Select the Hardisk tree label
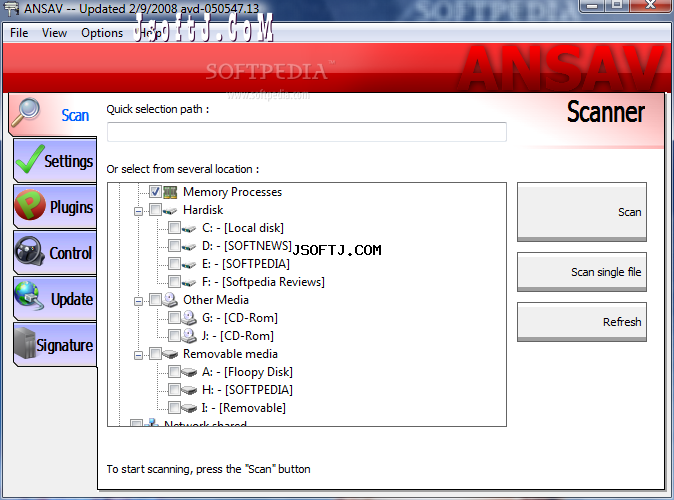 click(x=203, y=210)
